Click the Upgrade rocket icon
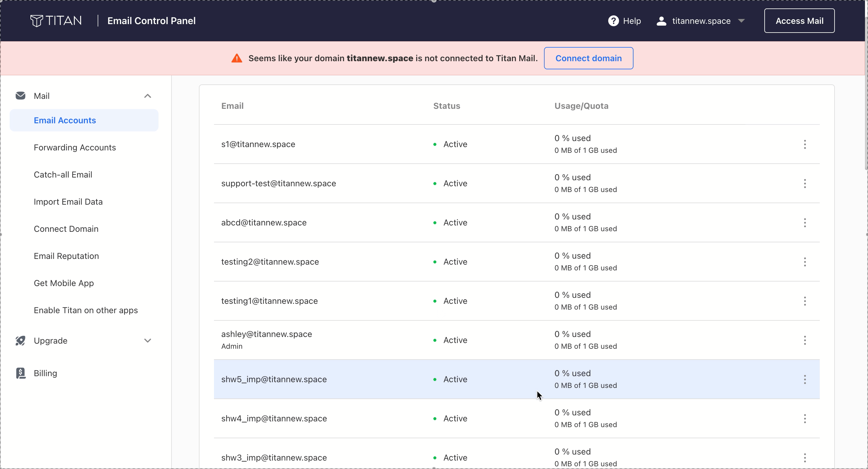The image size is (868, 469). 20,341
